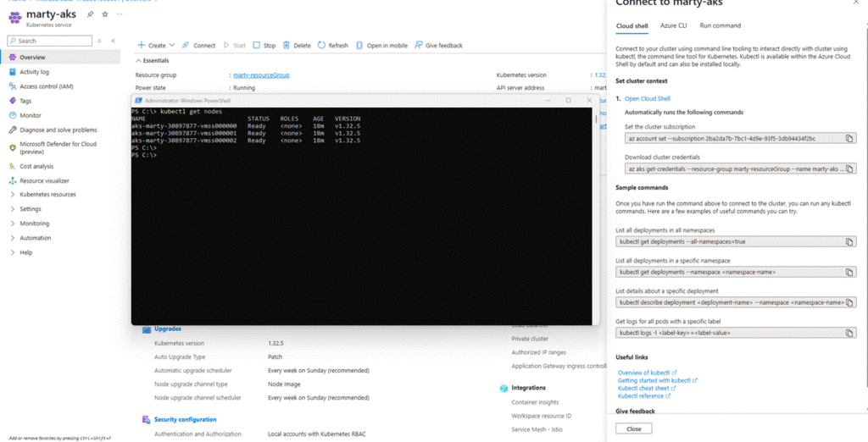Viewport: 868px width, 442px height.
Task: Switch to the Azure CLI tab
Action: pyautogui.click(x=673, y=26)
